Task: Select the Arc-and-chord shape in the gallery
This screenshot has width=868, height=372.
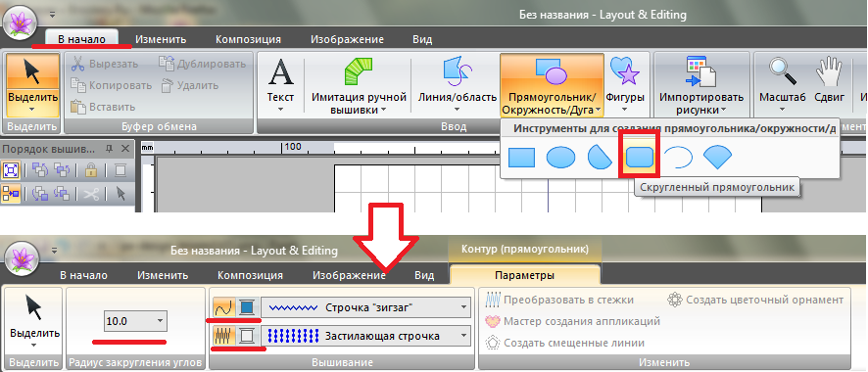Action: point(600,158)
